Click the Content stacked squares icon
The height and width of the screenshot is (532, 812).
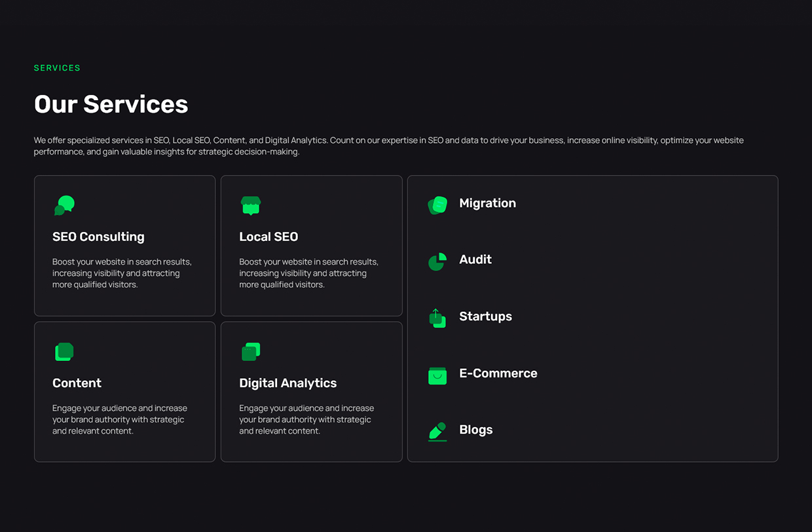(x=64, y=352)
